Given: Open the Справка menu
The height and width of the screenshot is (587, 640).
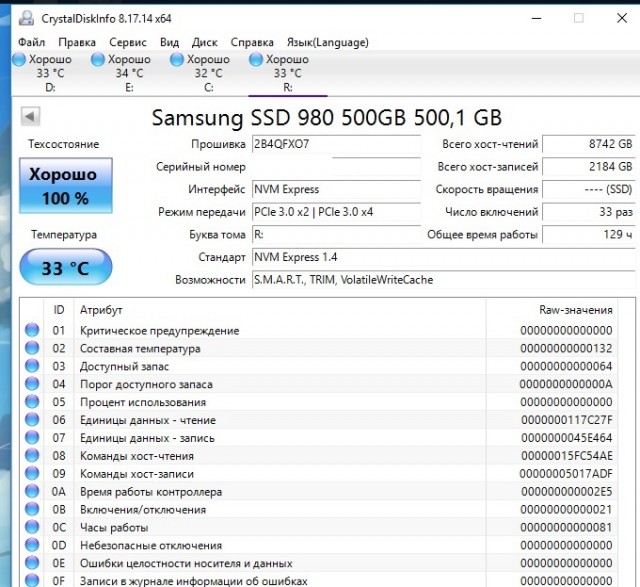Looking at the screenshot, I should point(252,42).
